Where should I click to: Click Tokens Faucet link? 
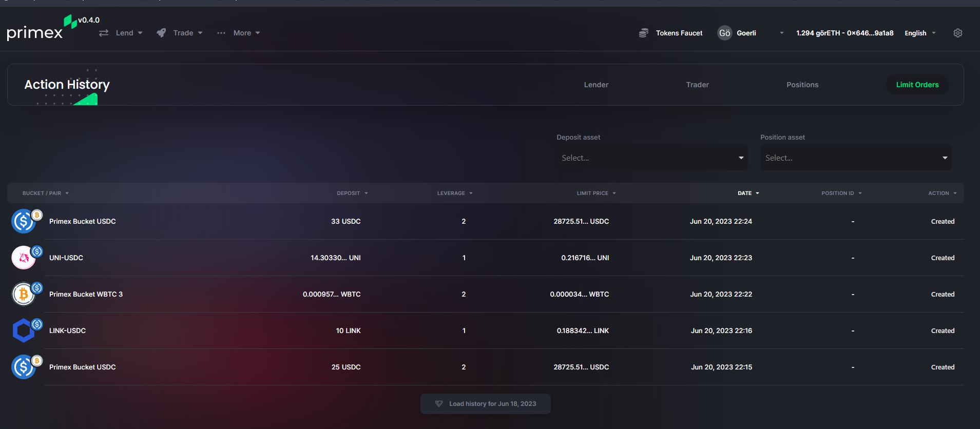[679, 33]
